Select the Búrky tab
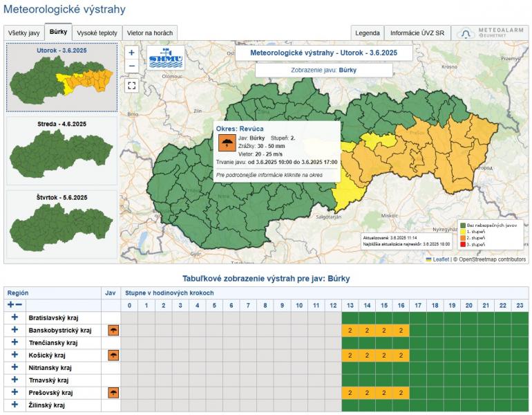This screenshot has width=532, height=415. [58, 32]
